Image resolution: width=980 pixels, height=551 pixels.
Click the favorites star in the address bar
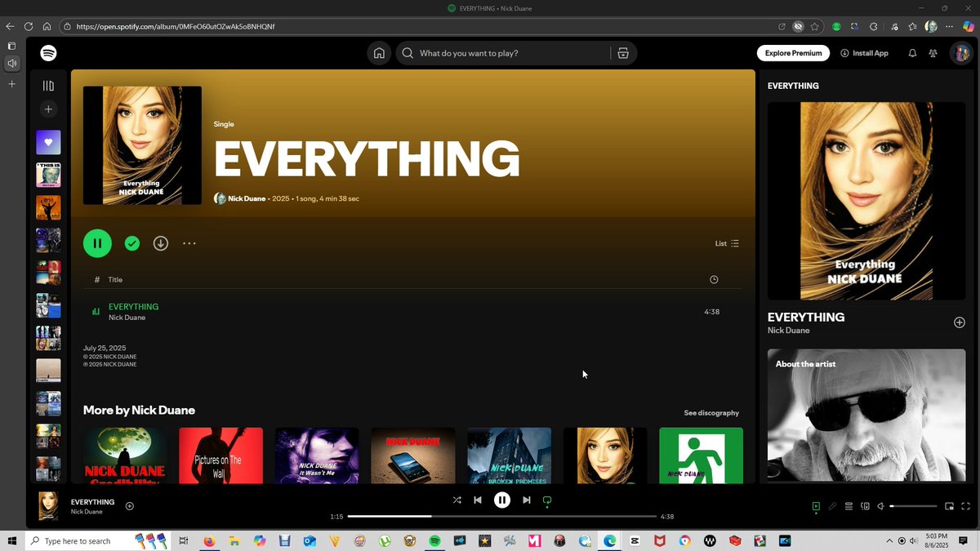814,26
